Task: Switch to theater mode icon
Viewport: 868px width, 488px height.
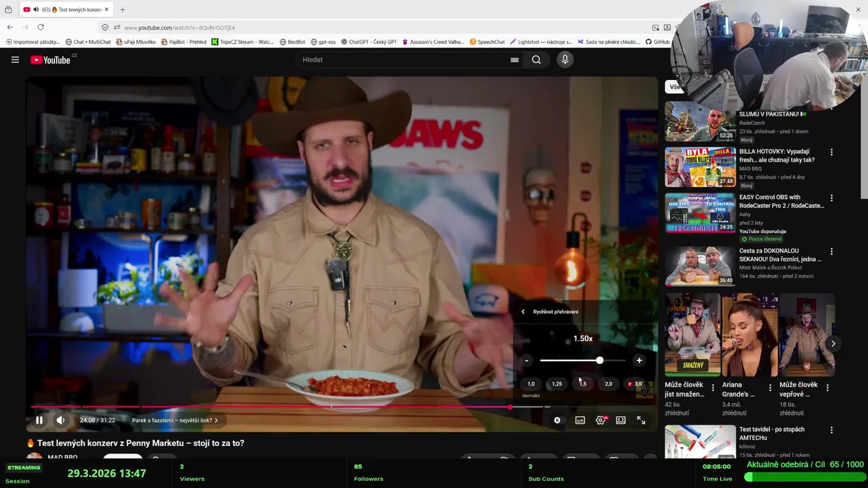Action: coord(620,420)
